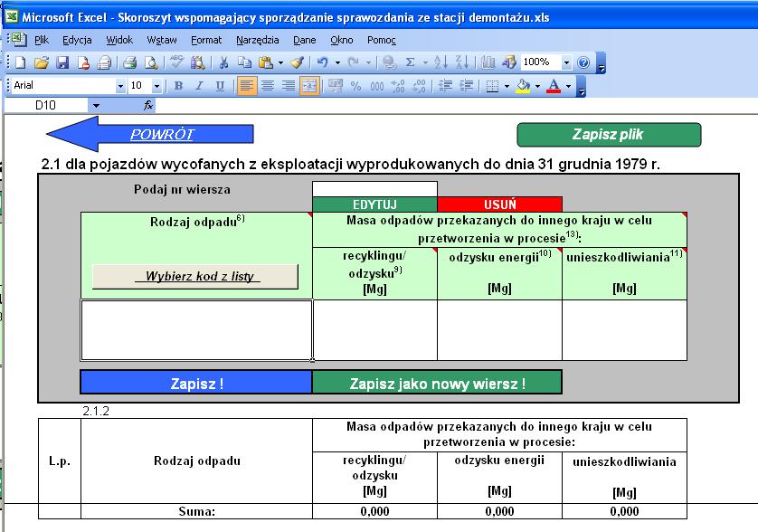Viewport: 758px width, 532px height.
Task: Click the Print icon in the toolbar
Action: point(129,62)
